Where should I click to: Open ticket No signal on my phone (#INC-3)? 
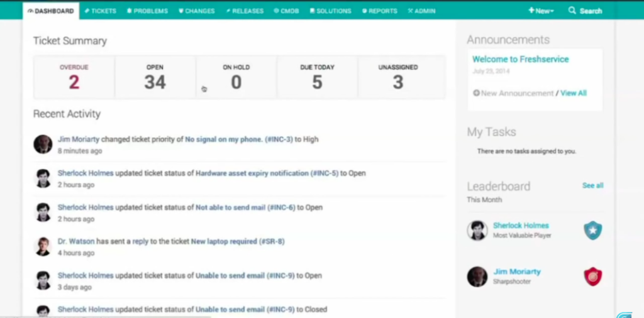[x=239, y=139]
